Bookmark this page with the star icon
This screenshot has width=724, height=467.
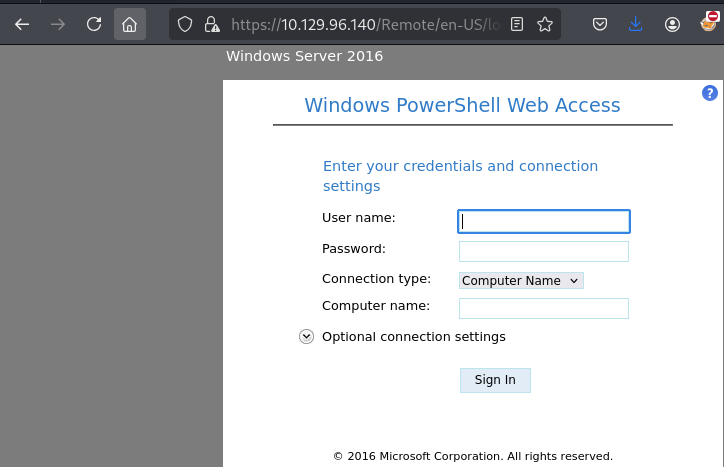coord(545,24)
